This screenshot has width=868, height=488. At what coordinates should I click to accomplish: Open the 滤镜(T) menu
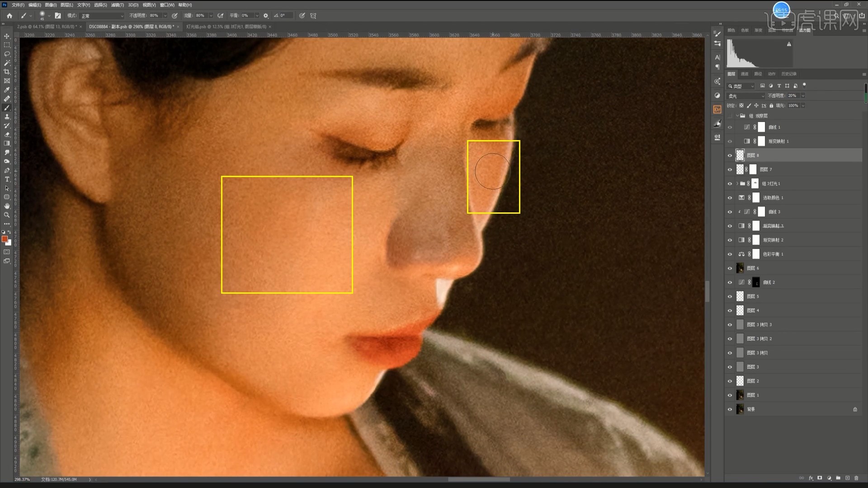pos(118,5)
